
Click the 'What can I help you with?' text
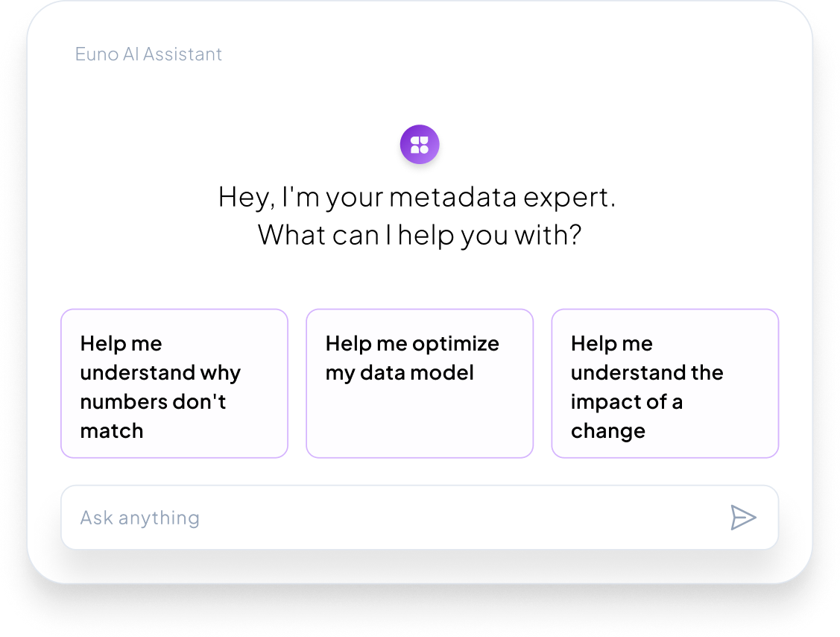[x=419, y=235]
